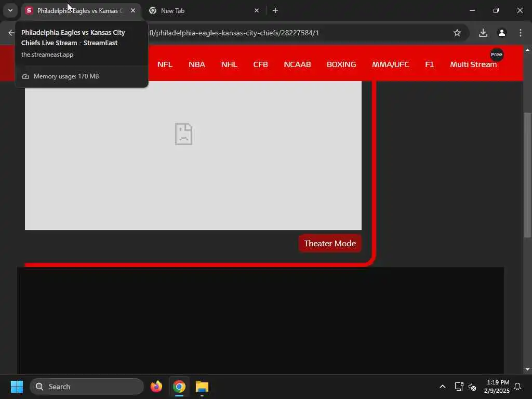Screen dimensions: 532x399
Task: Click the broken video player icon
Action: click(183, 134)
